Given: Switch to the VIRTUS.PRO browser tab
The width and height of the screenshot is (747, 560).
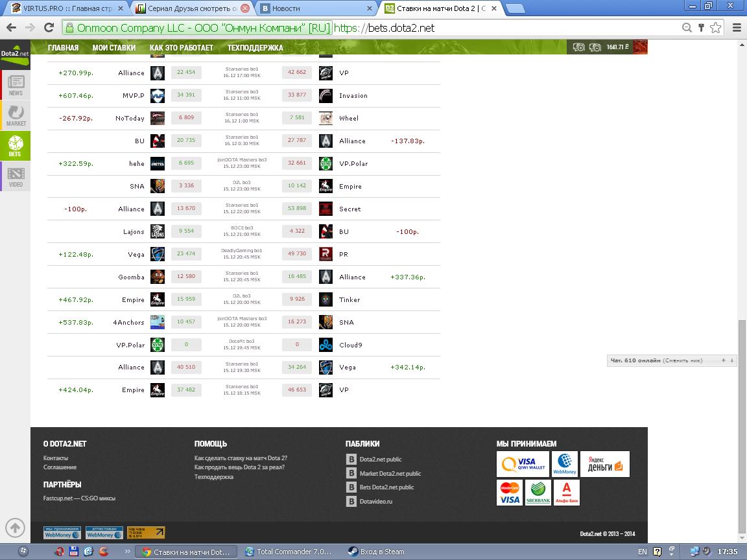Looking at the screenshot, I should pos(67,8).
